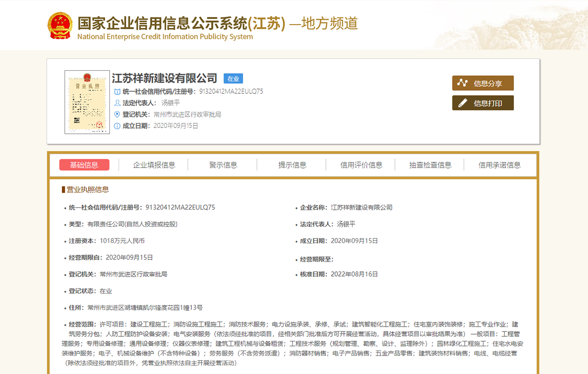Image resolution: width=588 pixels, height=374 pixels.
Task: View the 信用承诺信息 tab
Action: 499,165
